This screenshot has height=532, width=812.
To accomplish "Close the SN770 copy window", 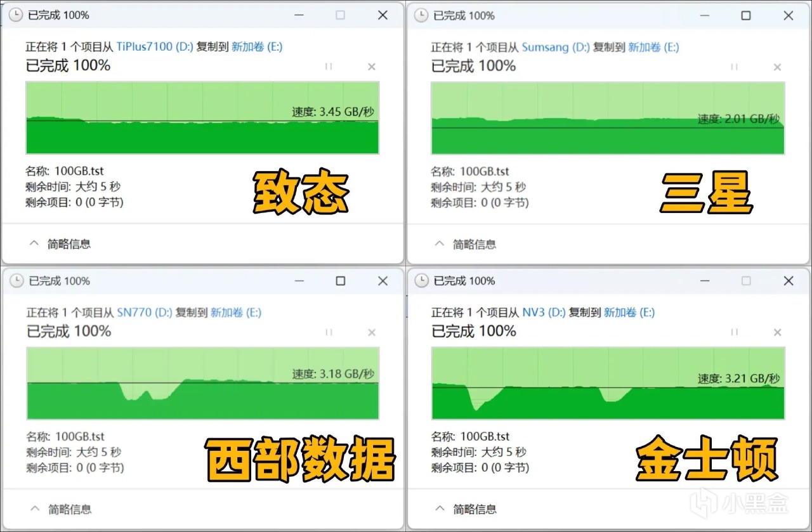I will pos(383,281).
